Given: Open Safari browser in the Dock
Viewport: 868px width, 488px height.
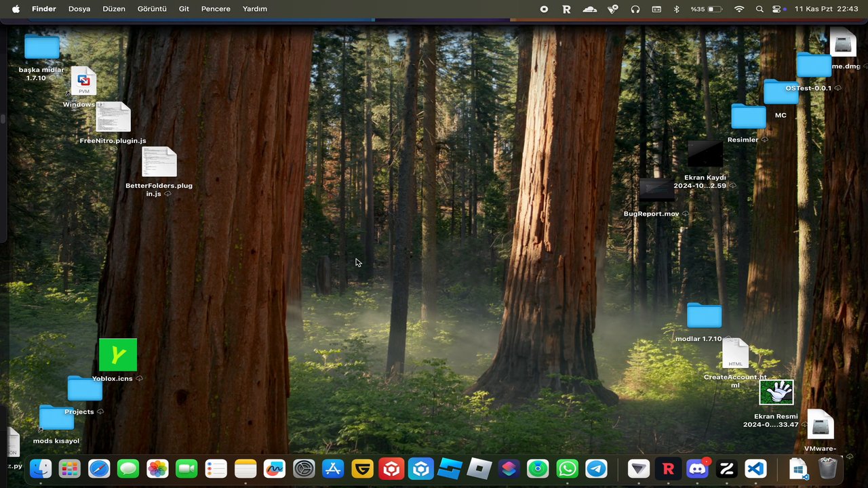Looking at the screenshot, I should 99,468.
